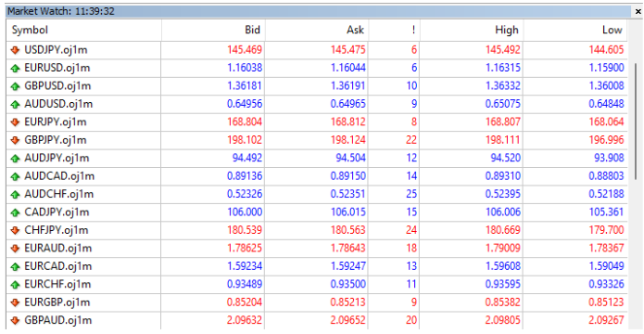Image resolution: width=644 pixels, height=334 pixels.
Task: Select the CADJPY.oj1m symbol name
Action: pos(57,212)
